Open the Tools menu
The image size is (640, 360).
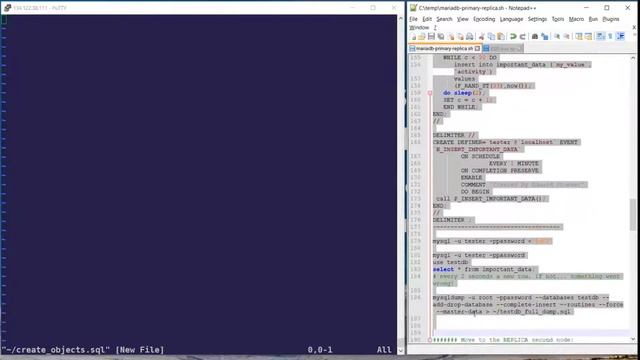tap(558, 19)
